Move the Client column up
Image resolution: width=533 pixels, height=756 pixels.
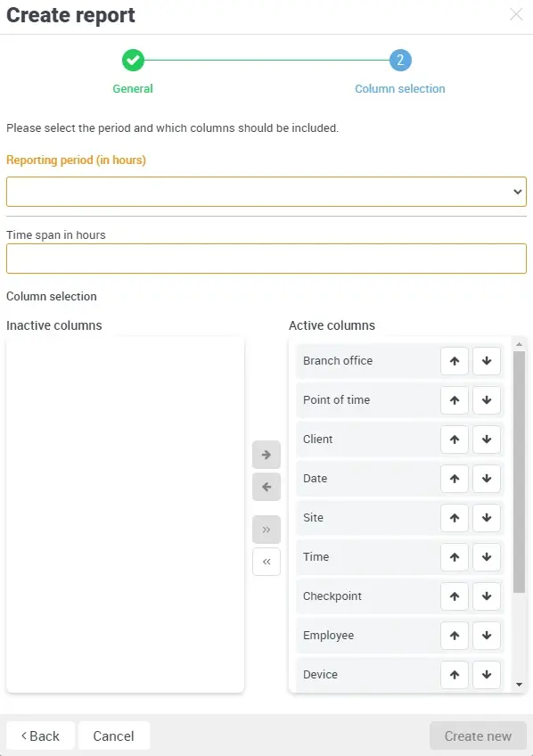coord(455,440)
